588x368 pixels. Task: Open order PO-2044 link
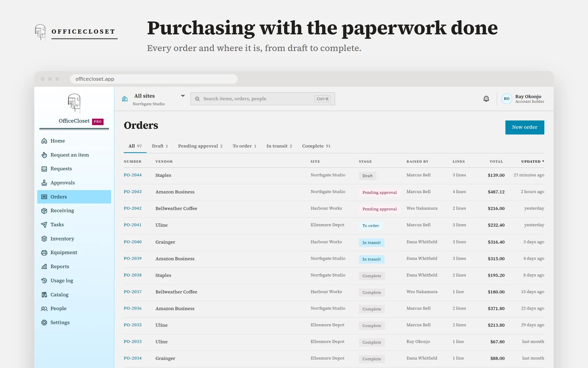(133, 175)
